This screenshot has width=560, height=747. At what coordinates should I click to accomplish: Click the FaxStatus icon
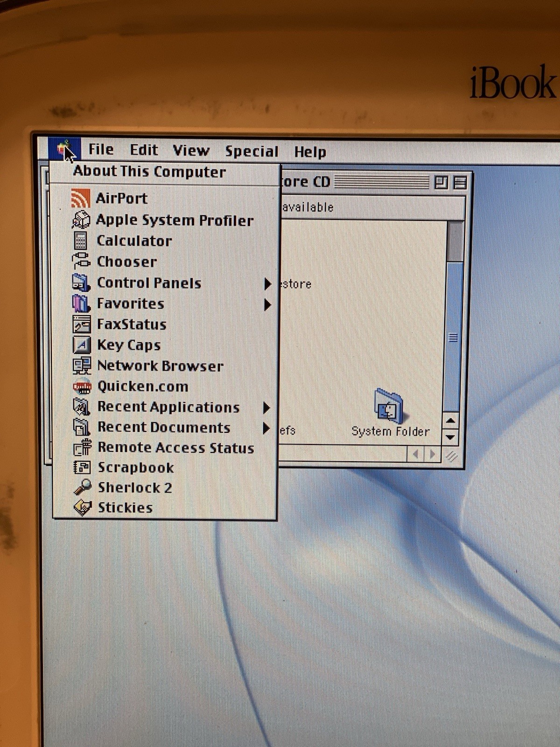click(82, 324)
